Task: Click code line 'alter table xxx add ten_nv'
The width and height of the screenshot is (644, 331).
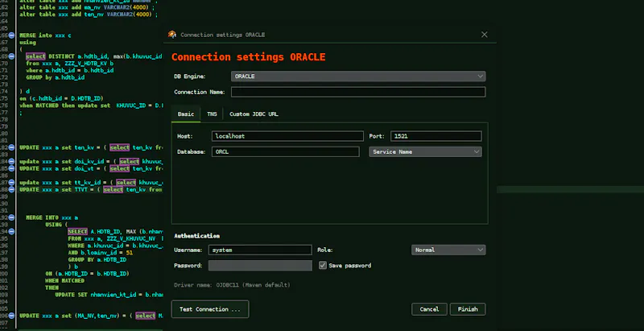Action: coord(89,14)
